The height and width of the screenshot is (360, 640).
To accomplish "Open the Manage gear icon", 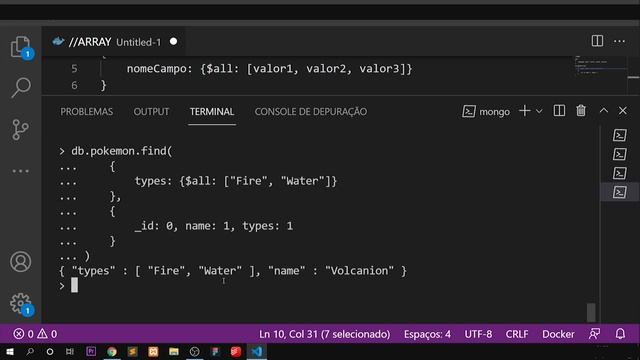I will (x=20, y=304).
